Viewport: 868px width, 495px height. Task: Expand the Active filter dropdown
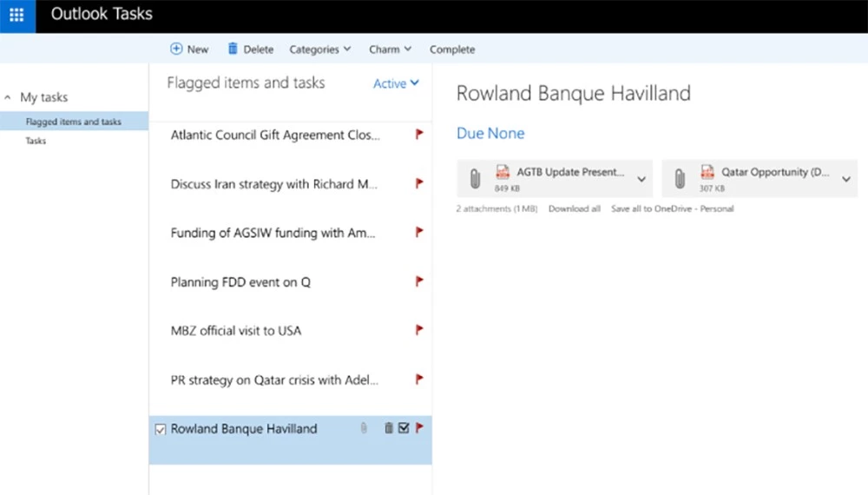pos(396,83)
